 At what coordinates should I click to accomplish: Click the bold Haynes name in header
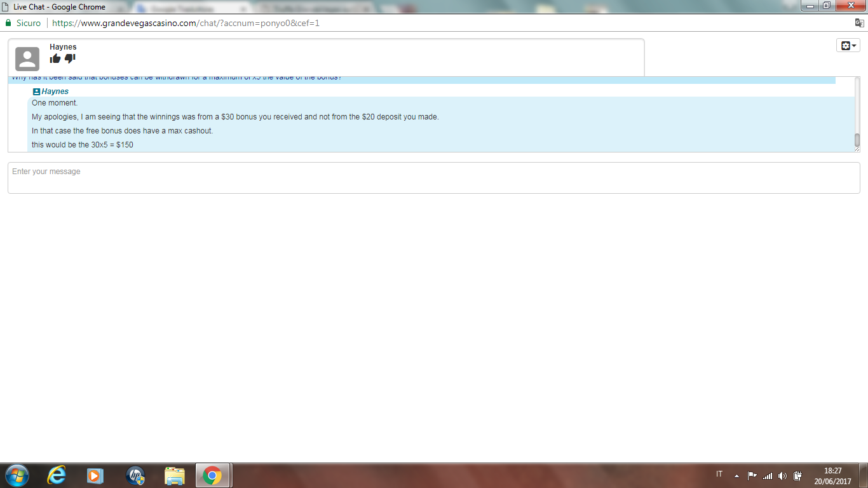tap(63, 47)
